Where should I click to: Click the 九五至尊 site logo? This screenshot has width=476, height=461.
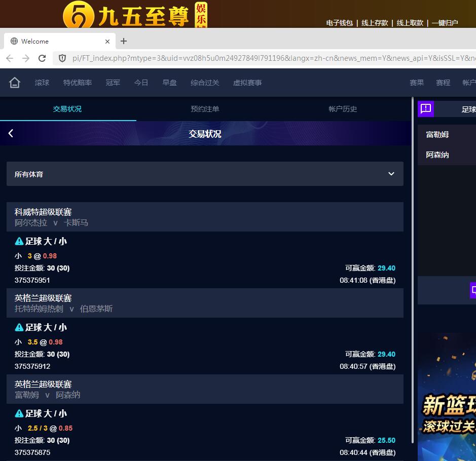(135, 14)
